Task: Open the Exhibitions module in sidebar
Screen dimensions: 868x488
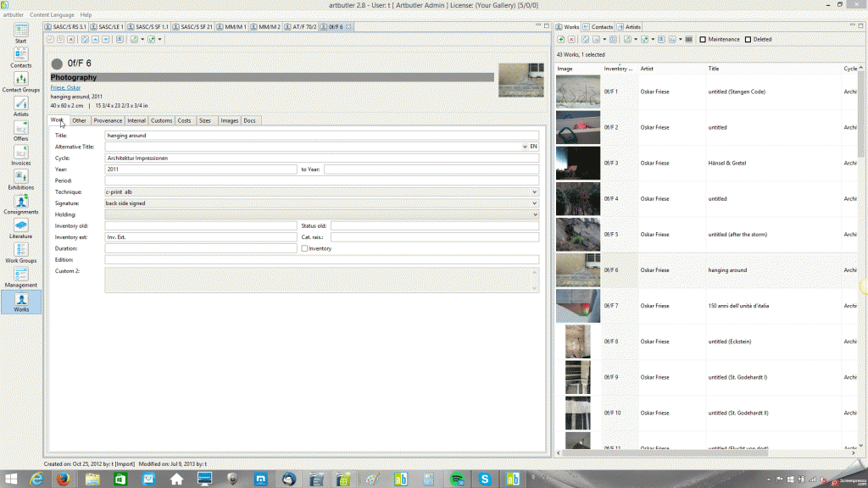Action: [x=20, y=180]
